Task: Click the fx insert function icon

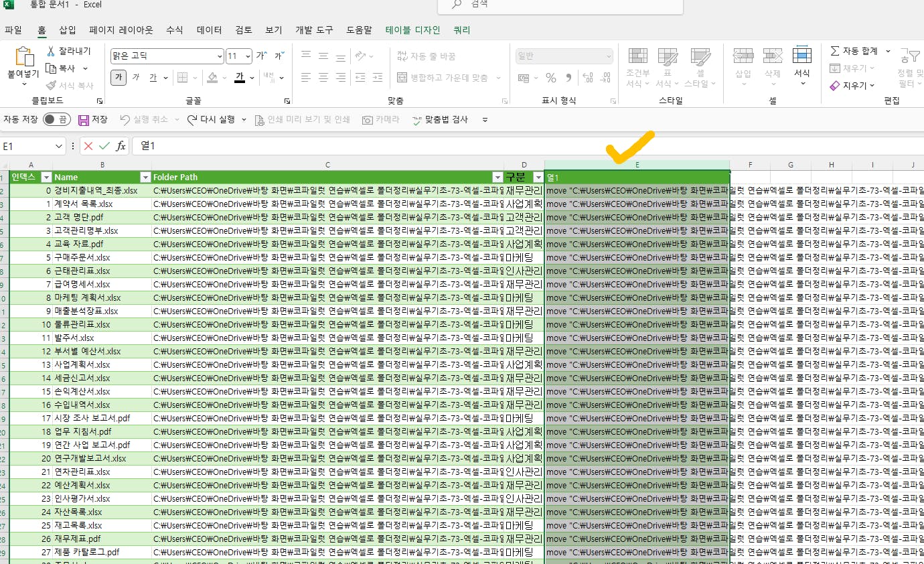Action: (121, 146)
